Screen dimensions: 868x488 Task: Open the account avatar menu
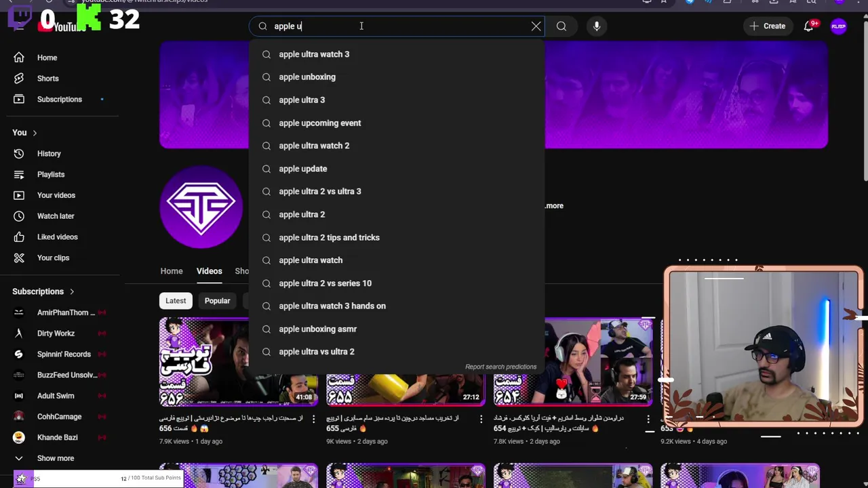coord(839,26)
